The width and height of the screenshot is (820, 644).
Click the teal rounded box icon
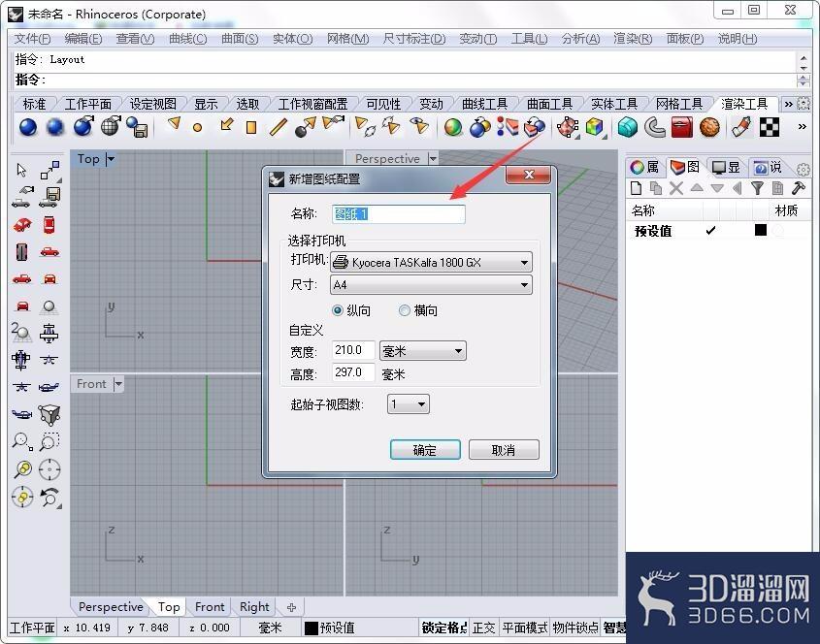(628, 127)
